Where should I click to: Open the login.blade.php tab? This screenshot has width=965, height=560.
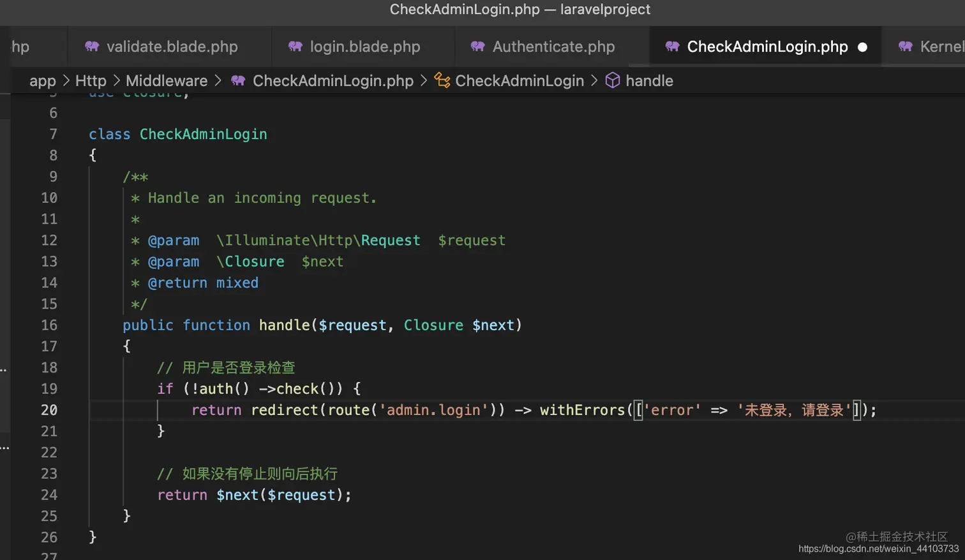click(364, 47)
